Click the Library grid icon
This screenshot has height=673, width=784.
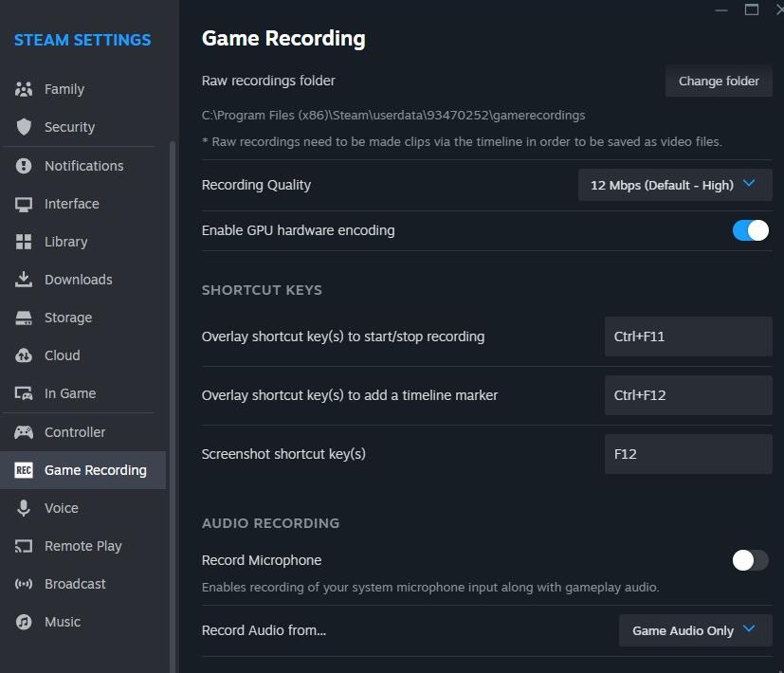24,242
